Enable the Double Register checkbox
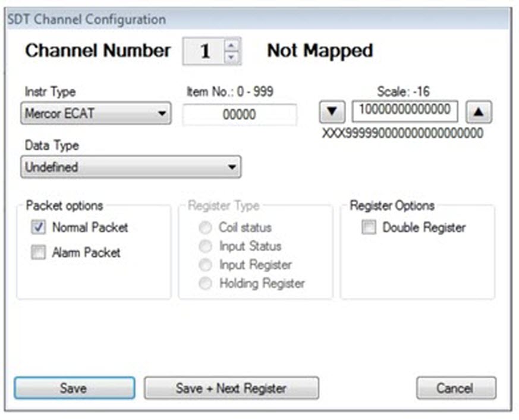Screen dimensions: 519x420 point(369,227)
